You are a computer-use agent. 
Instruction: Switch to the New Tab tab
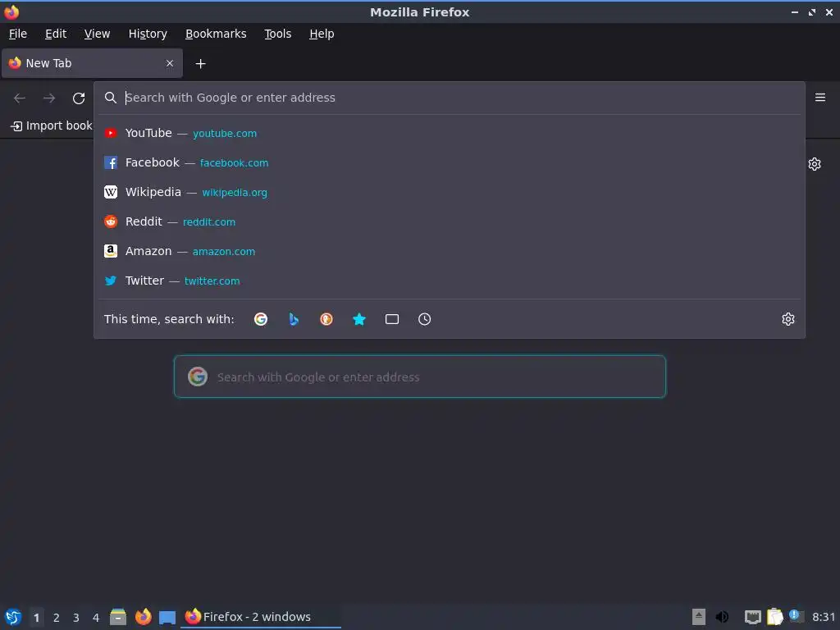[92, 63]
